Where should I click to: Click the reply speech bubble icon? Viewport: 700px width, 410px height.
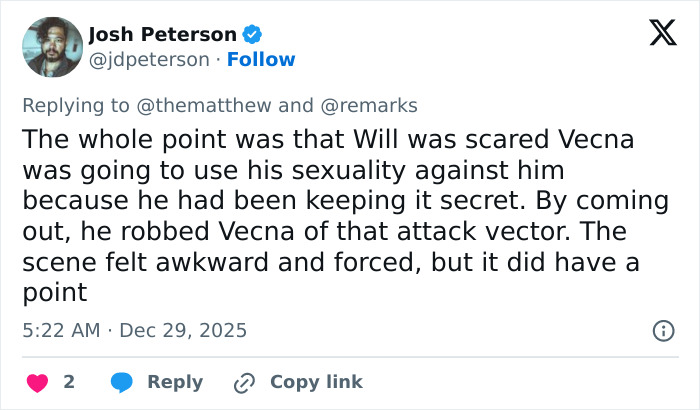[x=122, y=382]
